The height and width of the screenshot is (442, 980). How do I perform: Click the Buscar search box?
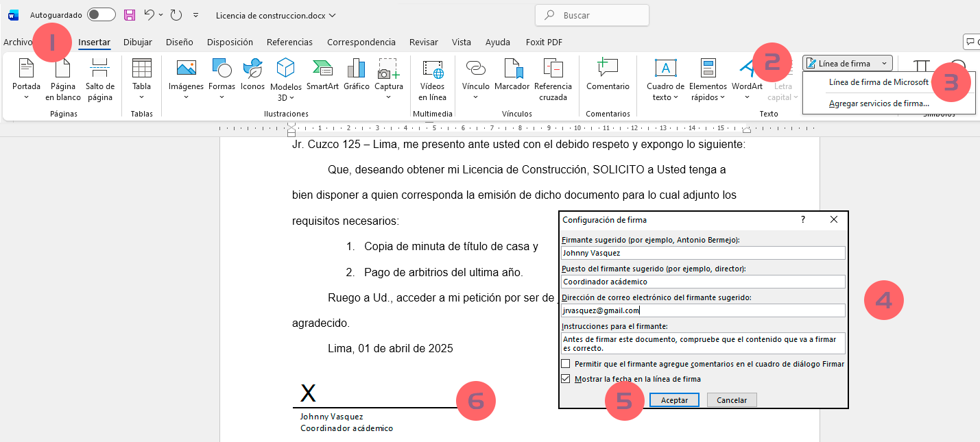point(592,15)
